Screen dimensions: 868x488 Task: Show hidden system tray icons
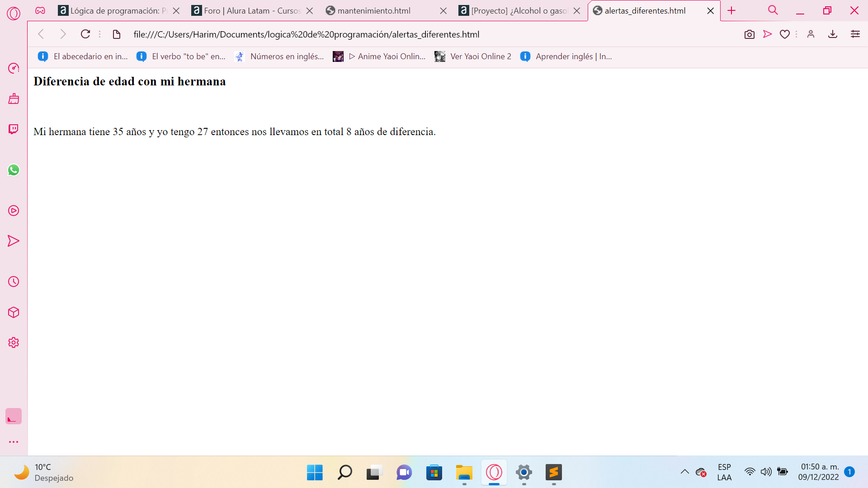tap(685, 472)
